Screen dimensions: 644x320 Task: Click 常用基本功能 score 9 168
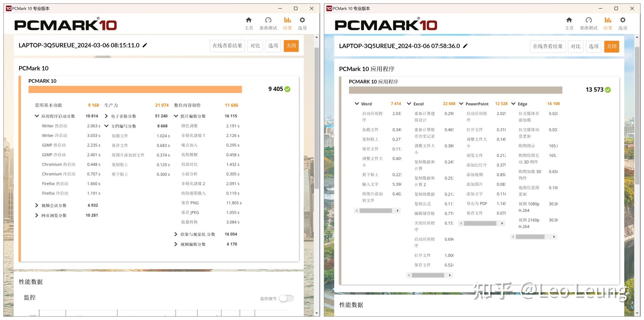point(94,105)
